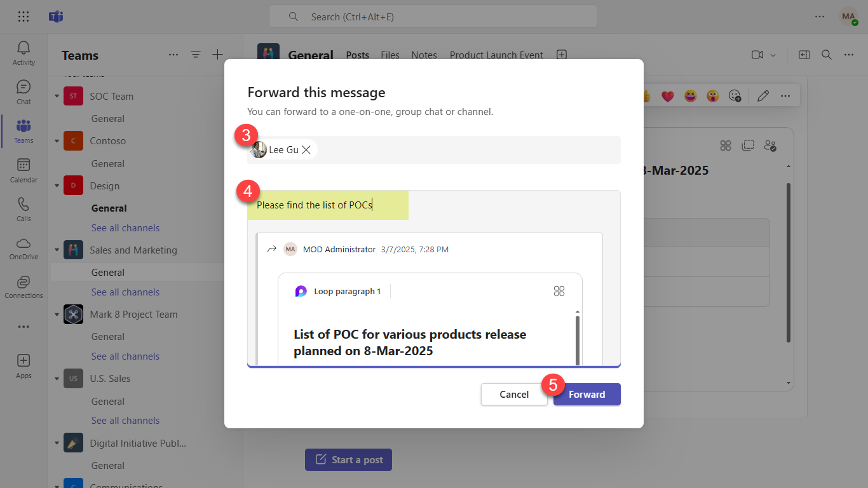Open the app launcher waffle icon
This screenshot has height=488, width=868.
(x=24, y=17)
